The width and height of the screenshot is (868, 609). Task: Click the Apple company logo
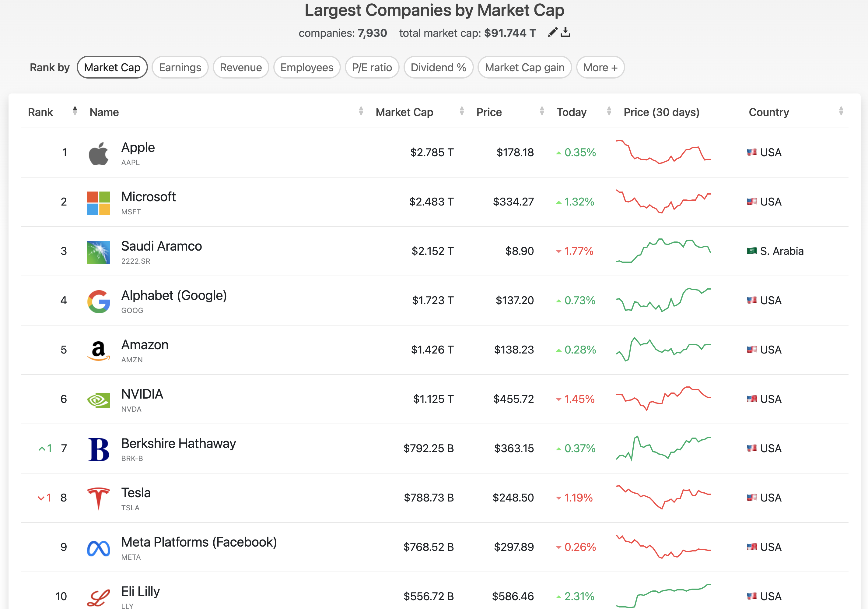click(x=98, y=153)
